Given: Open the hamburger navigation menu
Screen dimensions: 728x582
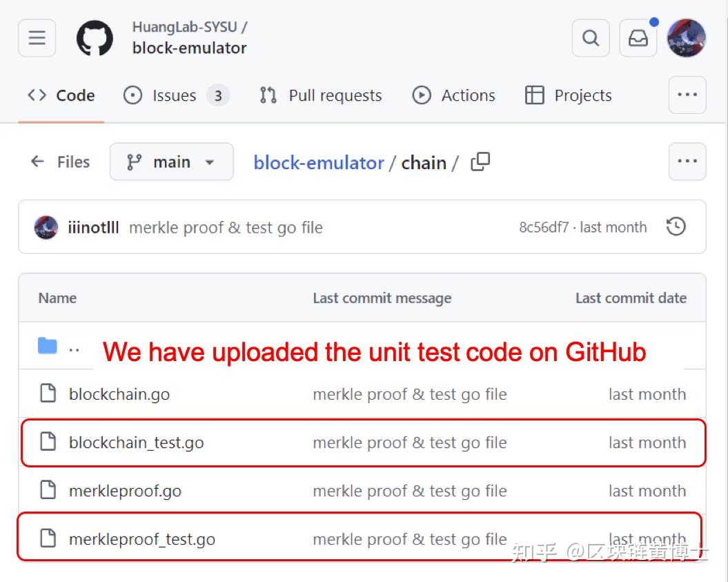Looking at the screenshot, I should (x=37, y=38).
